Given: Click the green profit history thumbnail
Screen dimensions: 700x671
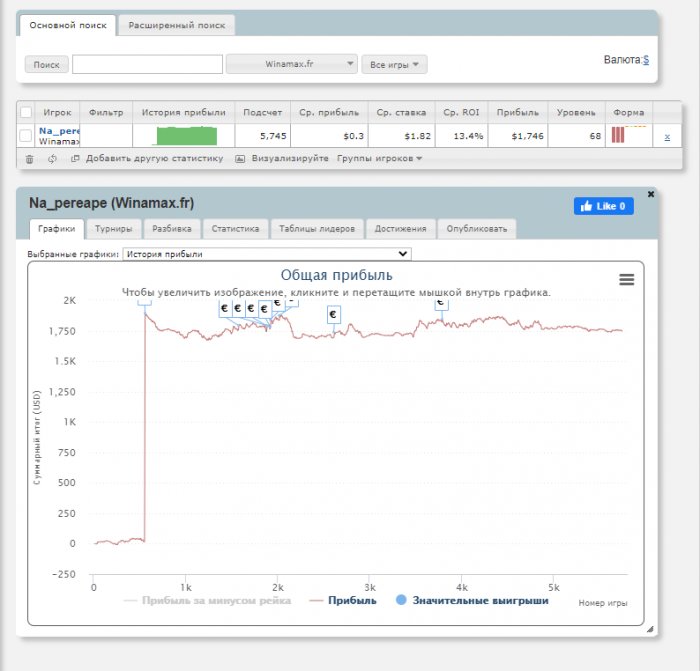Looking at the screenshot, I should click(x=184, y=136).
